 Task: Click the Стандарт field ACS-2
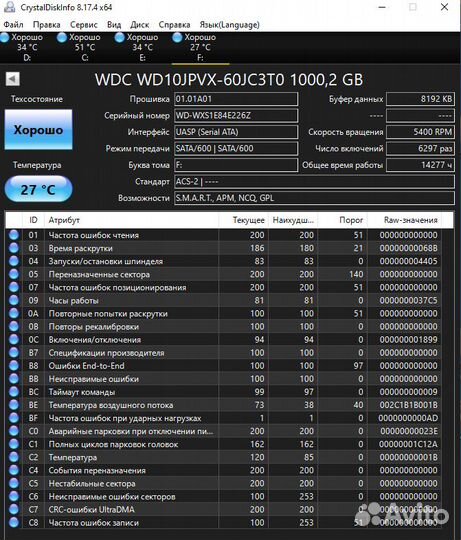pos(314,181)
